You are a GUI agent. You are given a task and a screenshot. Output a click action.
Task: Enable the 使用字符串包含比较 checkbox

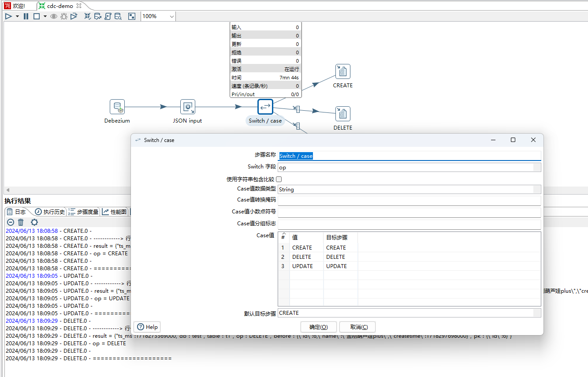click(279, 179)
